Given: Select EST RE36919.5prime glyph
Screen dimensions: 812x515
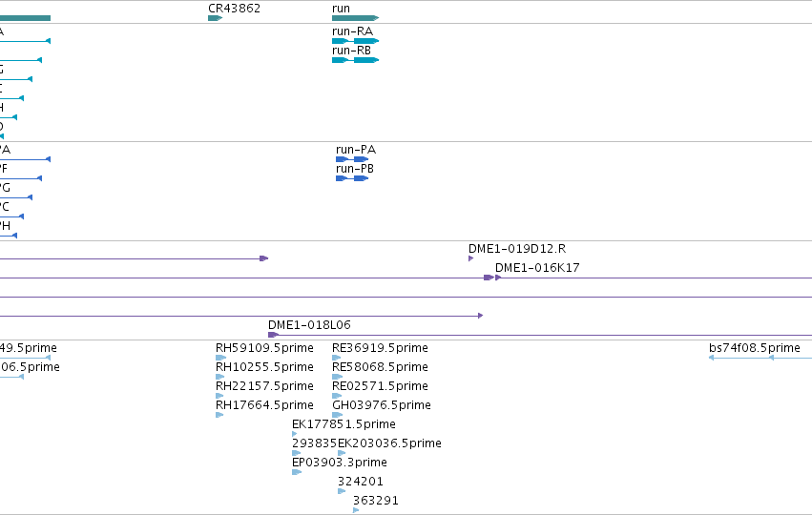Looking at the screenshot, I should (337, 358).
